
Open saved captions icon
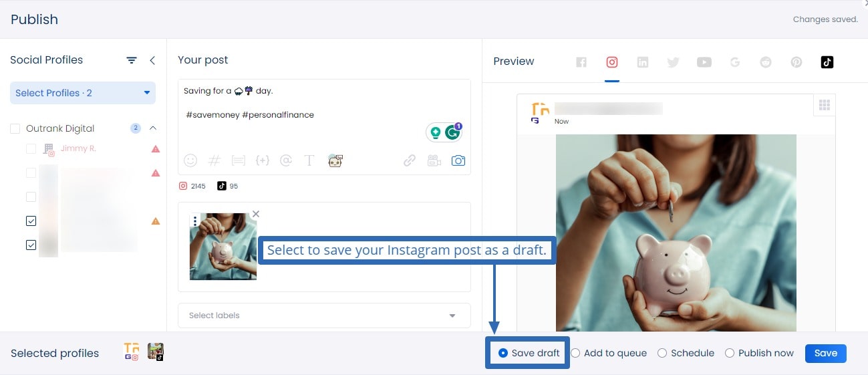tap(238, 160)
